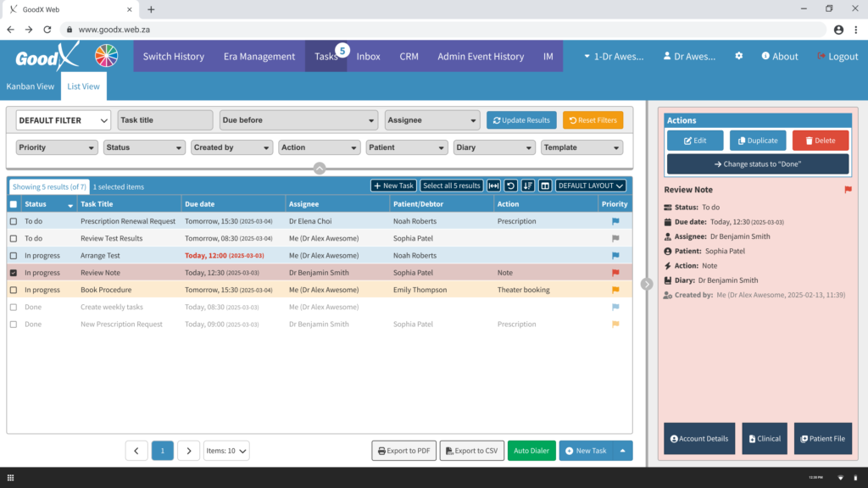This screenshot has width=868, height=488.
Task: Click priority flag of New Prescription Request row
Action: pyautogui.click(x=615, y=324)
